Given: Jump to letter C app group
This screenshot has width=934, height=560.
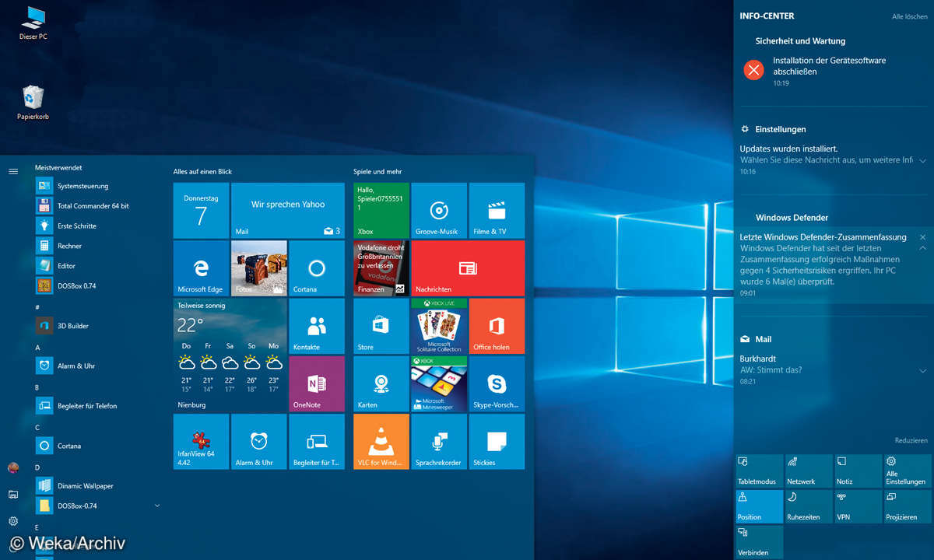Looking at the screenshot, I should point(37,428).
